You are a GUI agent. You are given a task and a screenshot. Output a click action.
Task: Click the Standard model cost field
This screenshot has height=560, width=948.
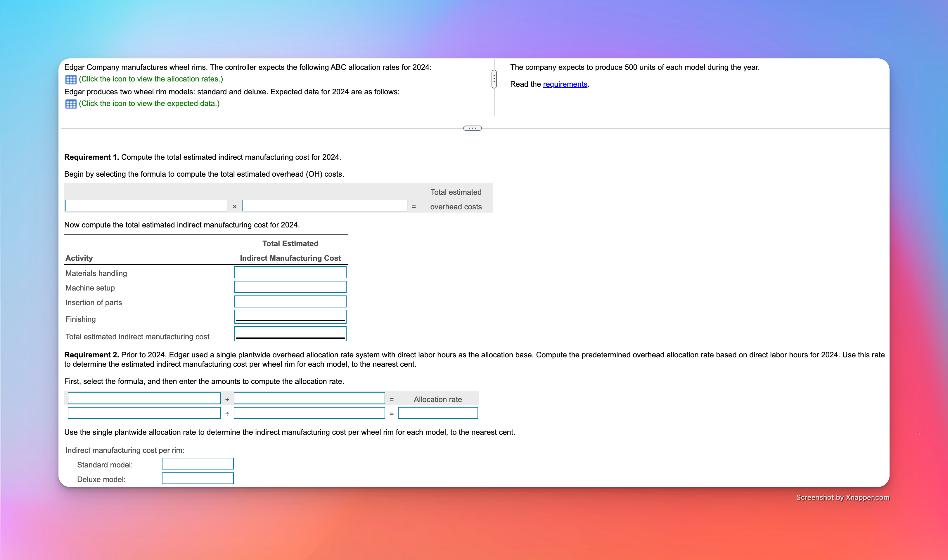click(198, 464)
